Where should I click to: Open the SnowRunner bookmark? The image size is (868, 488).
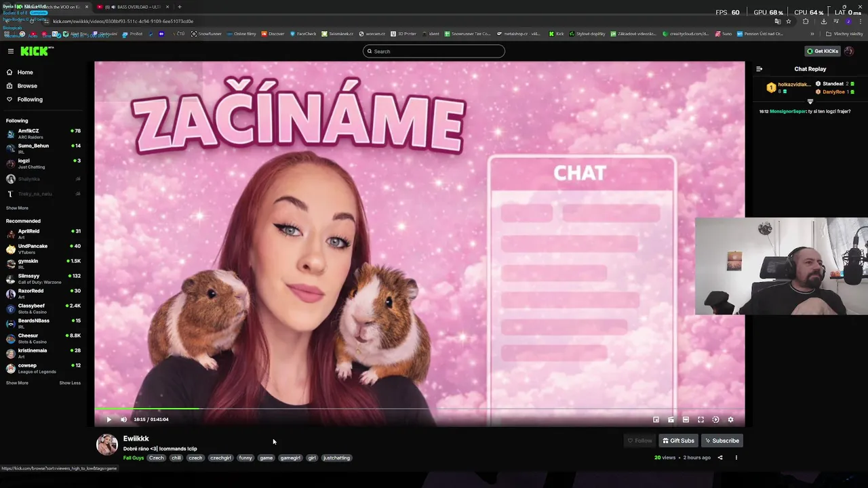pyautogui.click(x=206, y=33)
